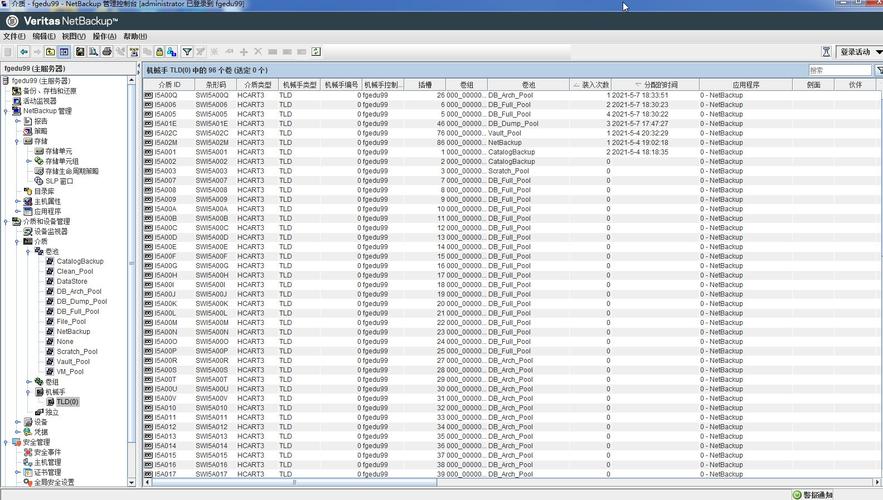
Task: Sort by the 卷池 column header
Action: click(528, 85)
